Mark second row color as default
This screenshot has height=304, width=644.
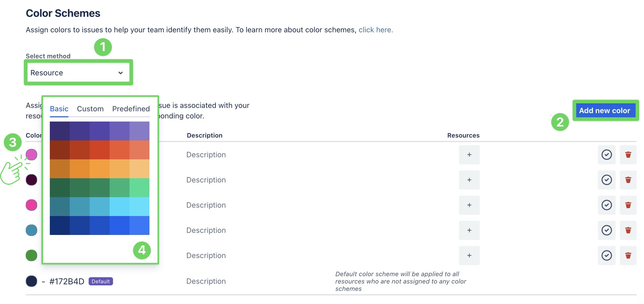[607, 180]
